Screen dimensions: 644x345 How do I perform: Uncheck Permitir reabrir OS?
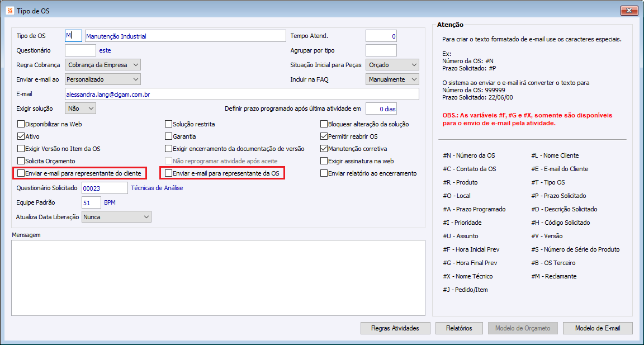[324, 136]
